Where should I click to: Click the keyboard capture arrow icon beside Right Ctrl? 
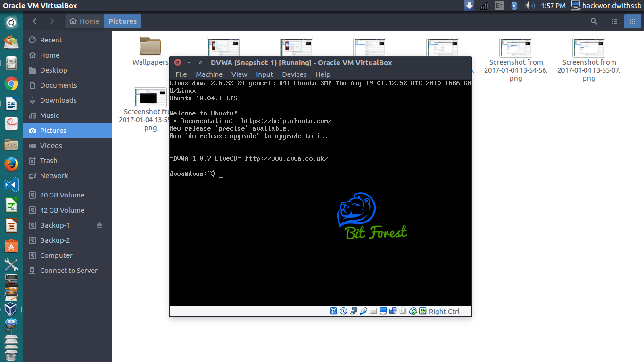click(x=423, y=311)
